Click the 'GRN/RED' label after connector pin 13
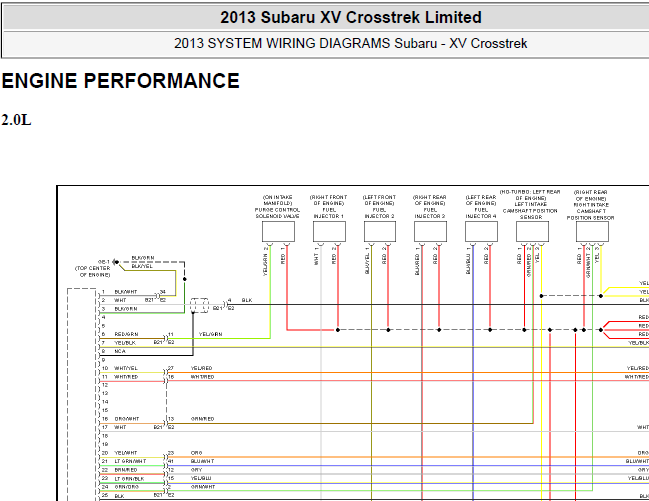The image size is (649, 501). [202, 419]
